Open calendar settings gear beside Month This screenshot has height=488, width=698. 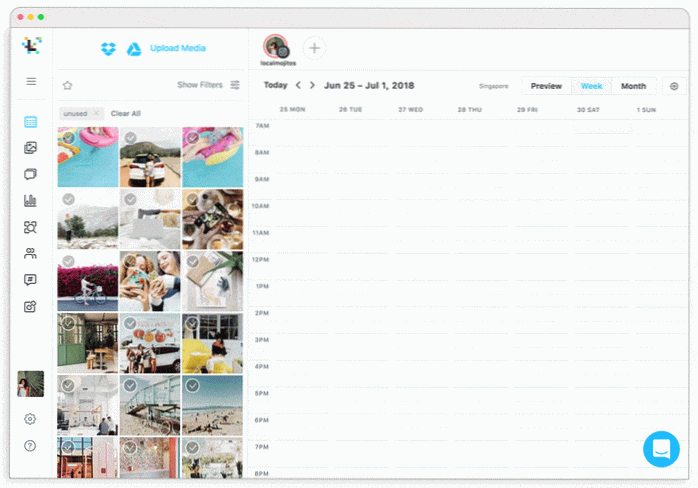674,86
